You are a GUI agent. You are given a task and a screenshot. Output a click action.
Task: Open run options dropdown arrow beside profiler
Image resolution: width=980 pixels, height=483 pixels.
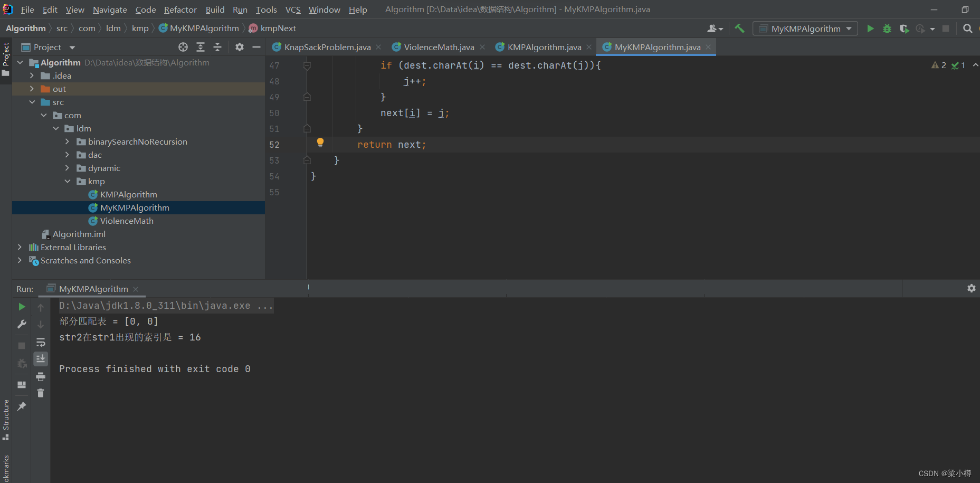[933, 29]
